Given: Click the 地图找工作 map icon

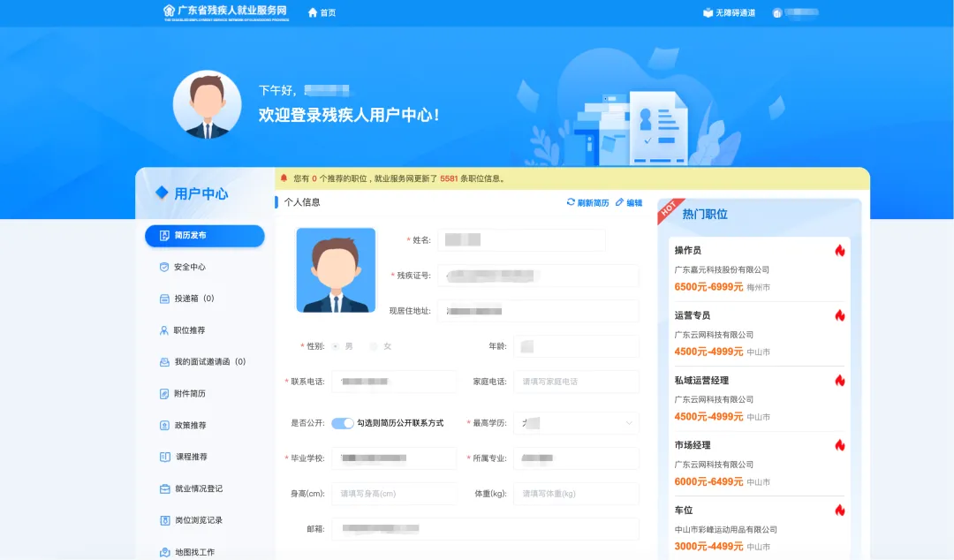Looking at the screenshot, I should pos(163,552).
